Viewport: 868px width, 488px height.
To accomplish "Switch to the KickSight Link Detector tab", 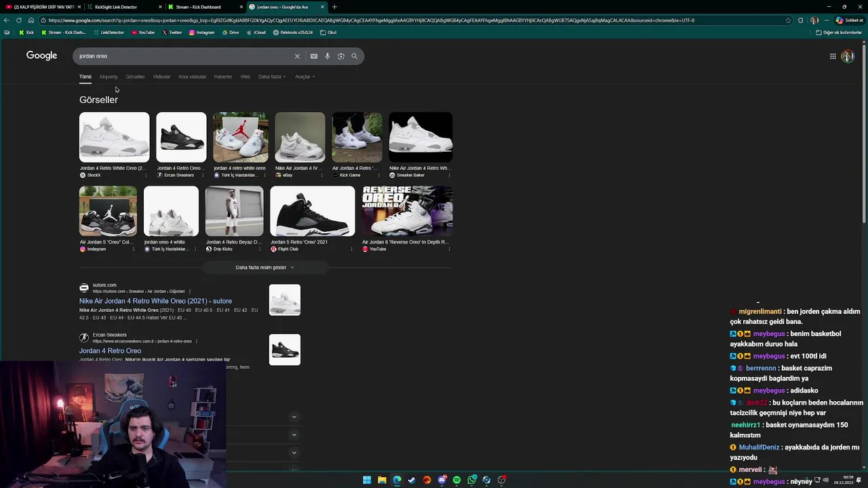I will 121,7.
